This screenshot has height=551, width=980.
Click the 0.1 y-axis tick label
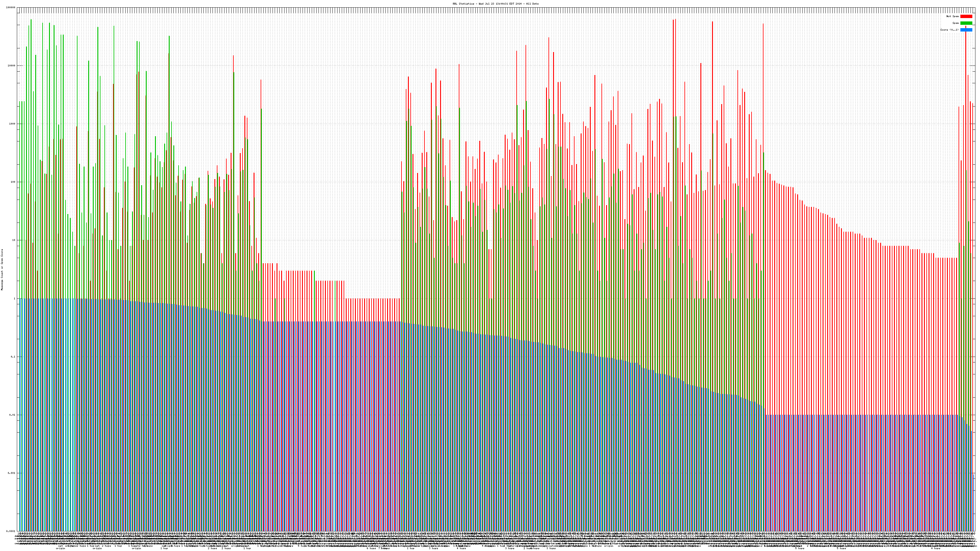[x=13, y=357]
